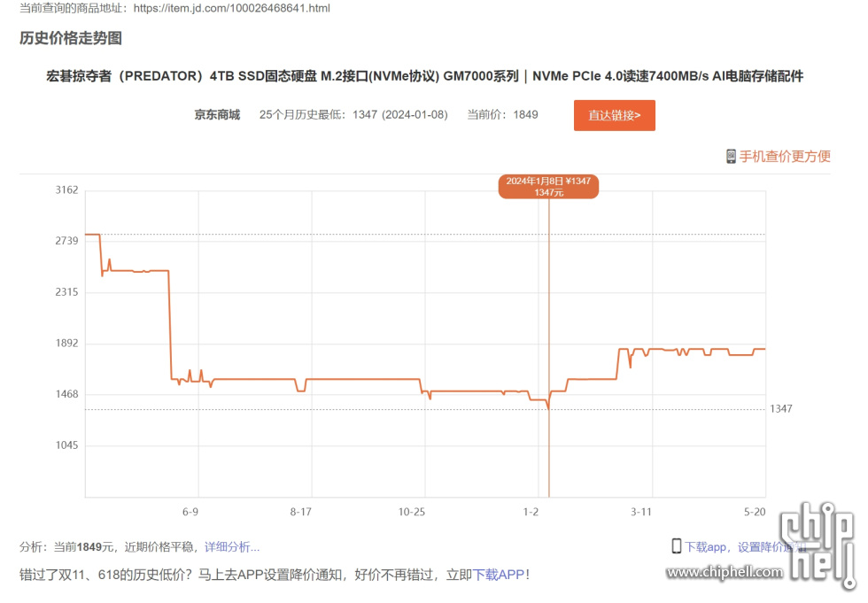Click the 3162 price axis label
This screenshot has height=603, width=868.
[x=67, y=189]
